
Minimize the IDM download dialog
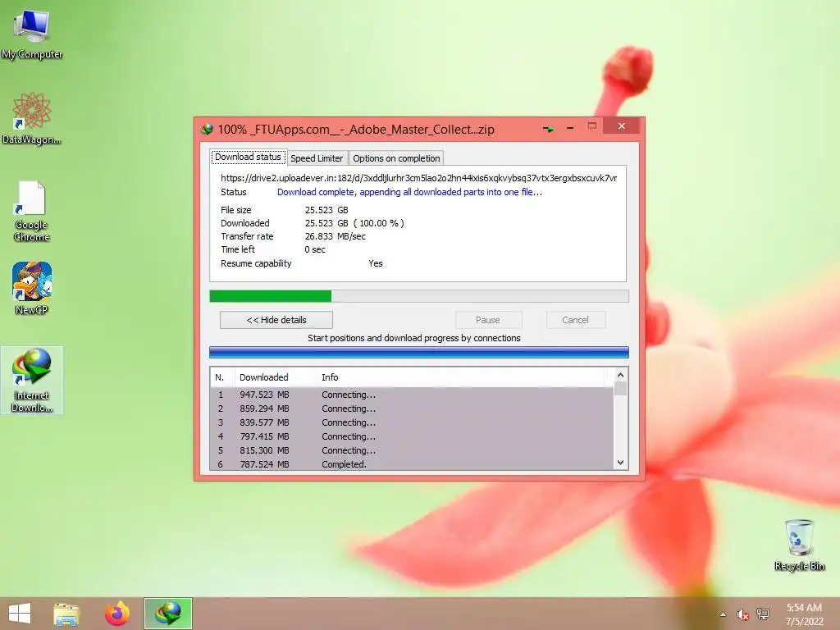570,128
